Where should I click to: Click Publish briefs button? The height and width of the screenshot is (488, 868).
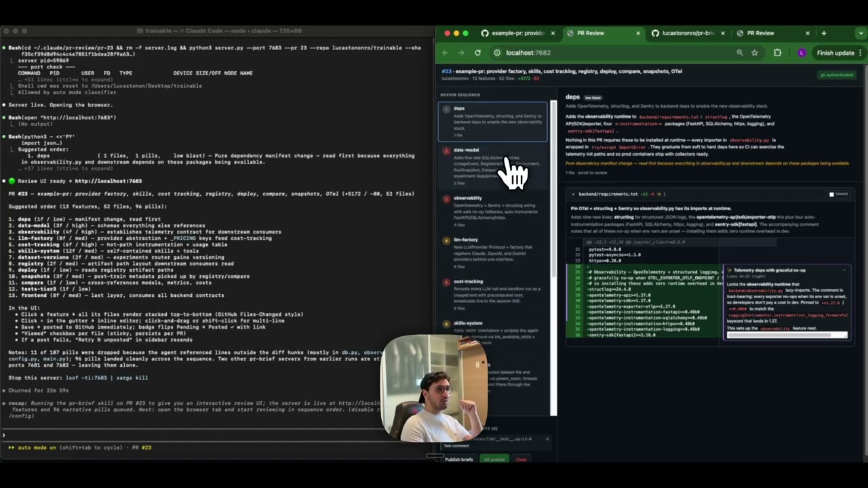pyautogui.click(x=458, y=460)
